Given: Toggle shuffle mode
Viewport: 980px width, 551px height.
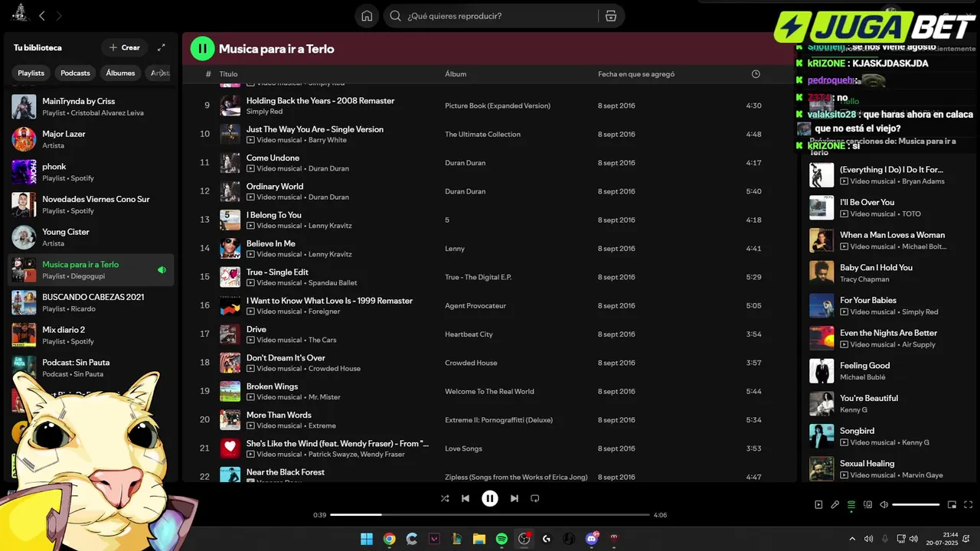Looking at the screenshot, I should click(x=445, y=498).
